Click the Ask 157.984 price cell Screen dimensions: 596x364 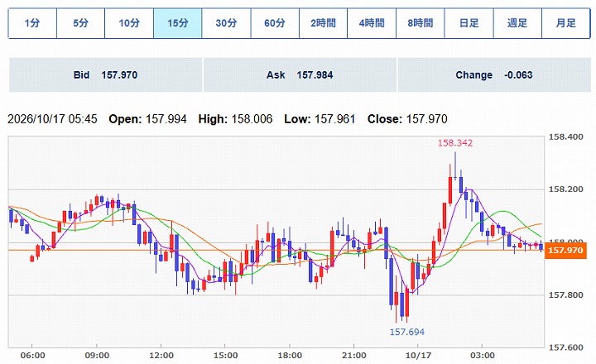click(x=300, y=74)
